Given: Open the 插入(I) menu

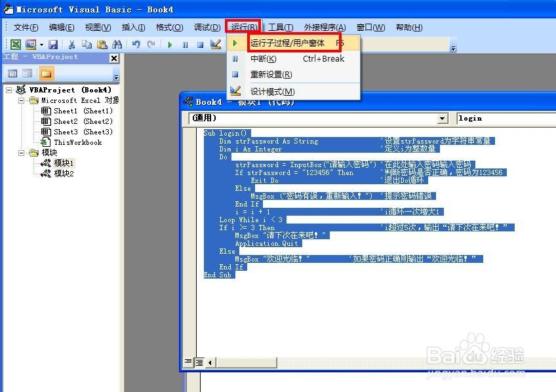Looking at the screenshot, I should [x=133, y=28].
